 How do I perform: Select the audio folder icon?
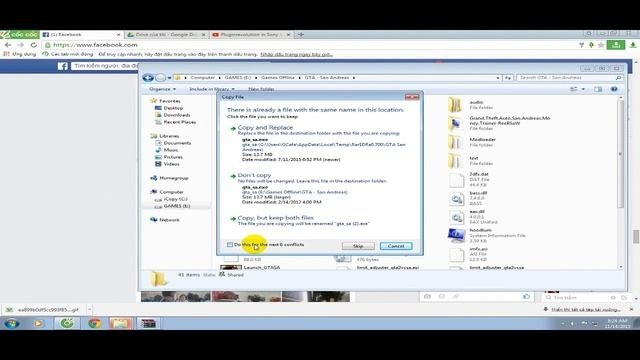(x=455, y=105)
